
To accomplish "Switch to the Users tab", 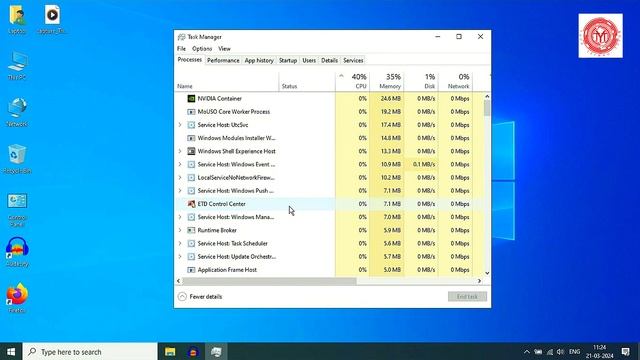I will [x=309, y=60].
